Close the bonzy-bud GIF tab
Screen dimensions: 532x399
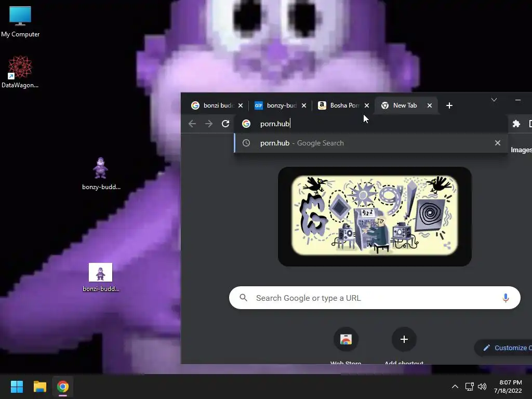[304, 105]
